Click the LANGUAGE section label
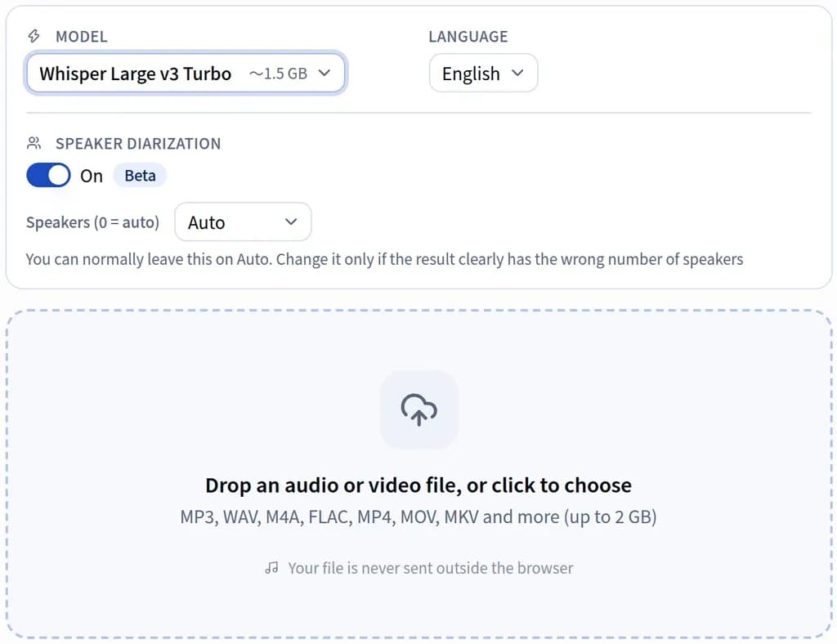The image size is (837, 644). (x=468, y=36)
